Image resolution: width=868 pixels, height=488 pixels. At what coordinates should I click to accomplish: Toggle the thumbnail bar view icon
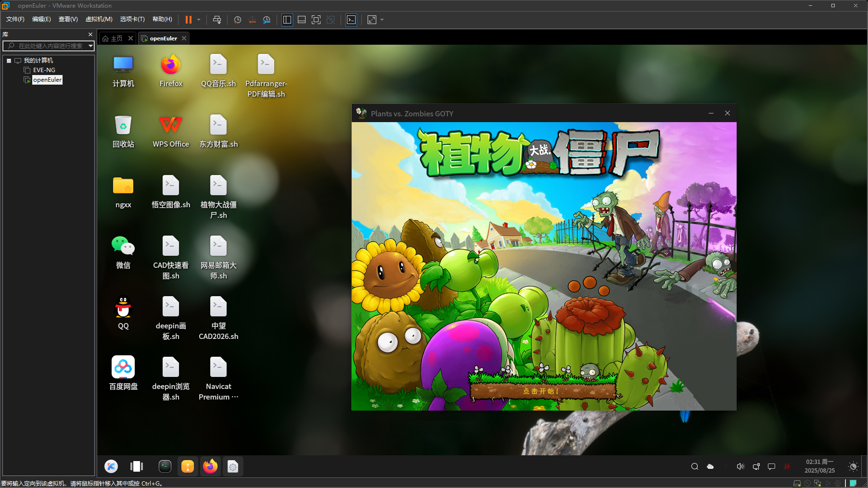click(x=302, y=20)
